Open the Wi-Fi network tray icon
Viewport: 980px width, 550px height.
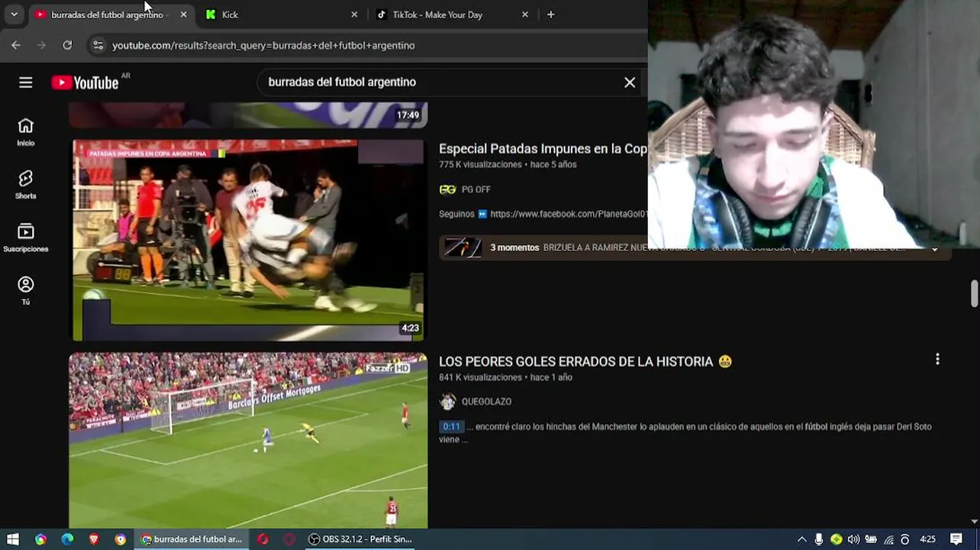(x=888, y=539)
